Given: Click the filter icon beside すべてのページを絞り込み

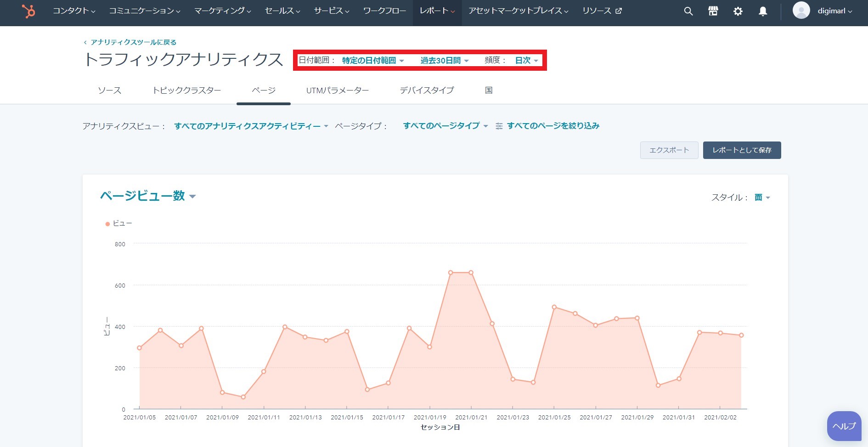Looking at the screenshot, I should pyautogui.click(x=499, y=126).
